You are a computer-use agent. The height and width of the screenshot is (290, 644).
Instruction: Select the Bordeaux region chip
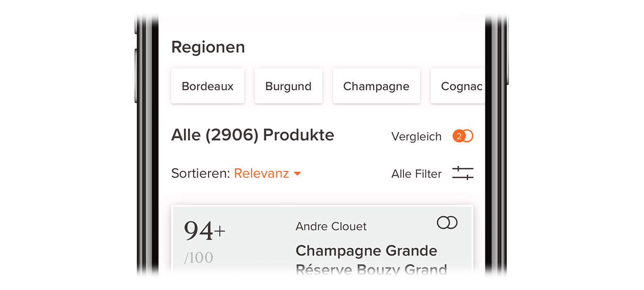point(208,86)
